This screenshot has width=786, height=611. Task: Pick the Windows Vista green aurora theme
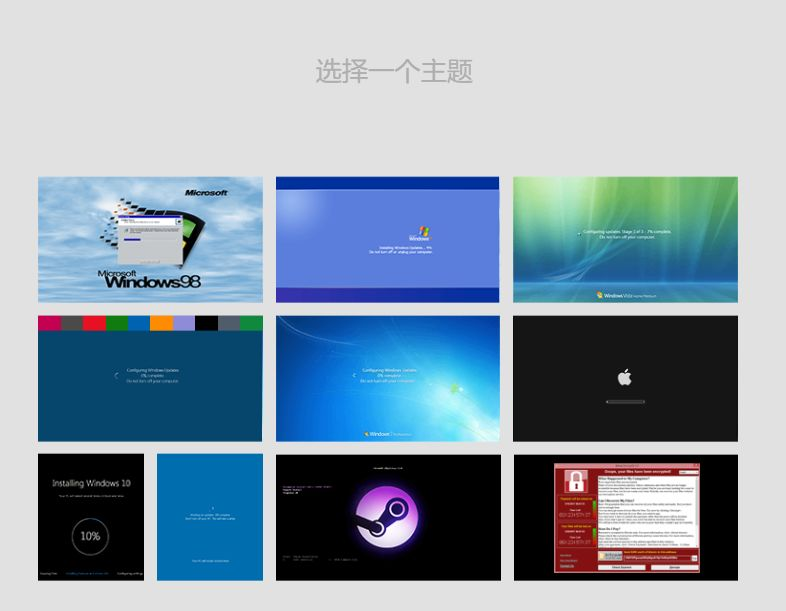(x=625, y=240)
